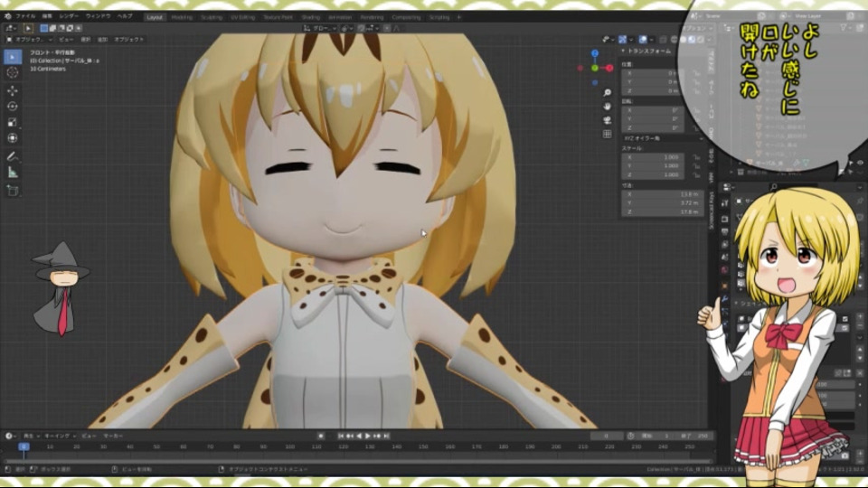Open the レンダー menu
868x488 pixels.
click(x=69, y=16)
